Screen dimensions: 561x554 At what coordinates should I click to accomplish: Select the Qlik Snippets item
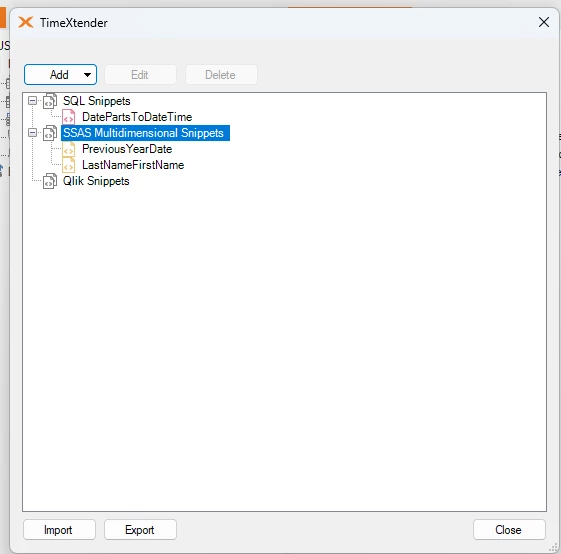pos(96,181)
